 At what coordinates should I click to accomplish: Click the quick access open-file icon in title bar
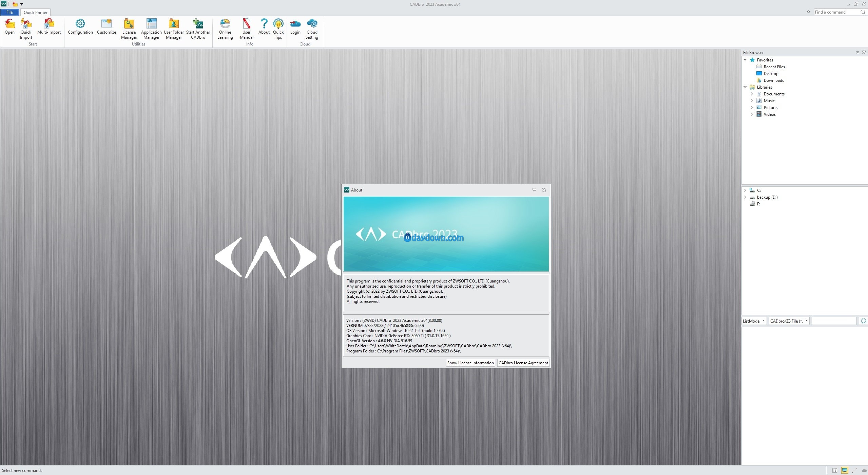pos(15,4)
